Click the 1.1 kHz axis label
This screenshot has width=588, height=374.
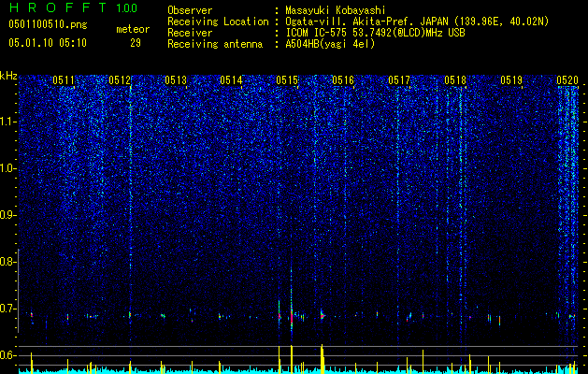(8, 122)
